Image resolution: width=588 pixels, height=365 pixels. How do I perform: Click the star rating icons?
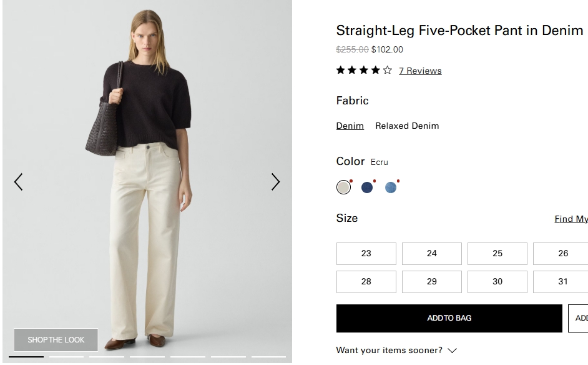[x=364, y=70]
